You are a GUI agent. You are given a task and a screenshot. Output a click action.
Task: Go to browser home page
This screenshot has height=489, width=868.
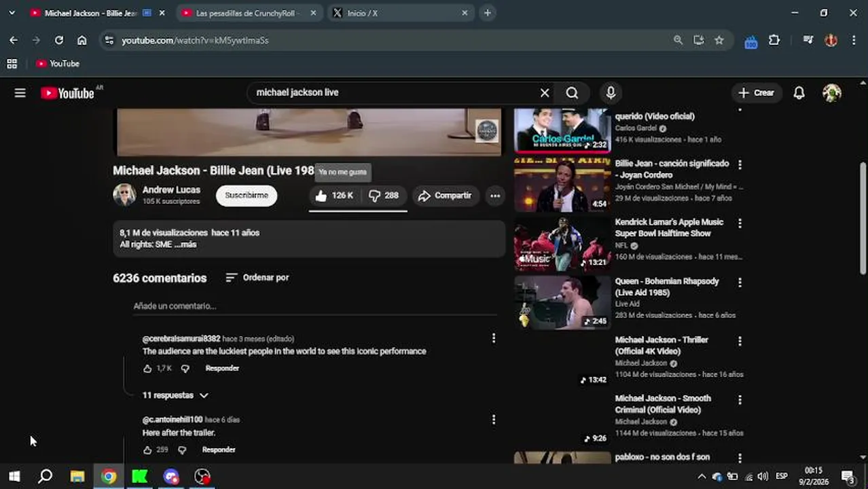(82, 40)
